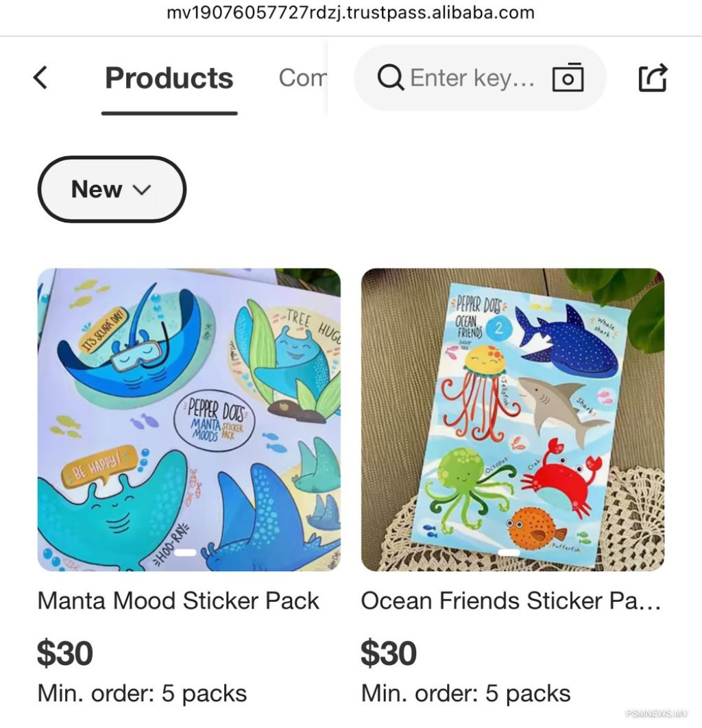Screen dimensions: 702x728
Task: Open the Ocean Friends sticker image
Action: pyautogui.click(x=512, y=420)
